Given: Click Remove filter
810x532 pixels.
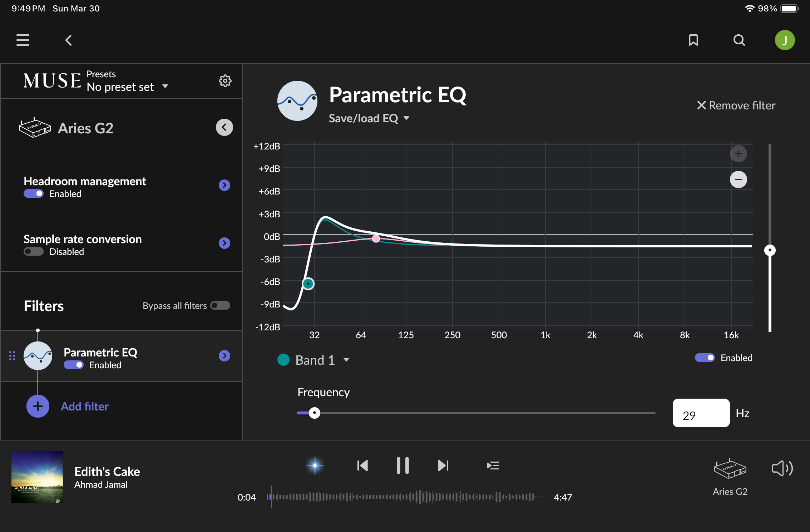Looking at the screenshot, I should coord(736,105).
